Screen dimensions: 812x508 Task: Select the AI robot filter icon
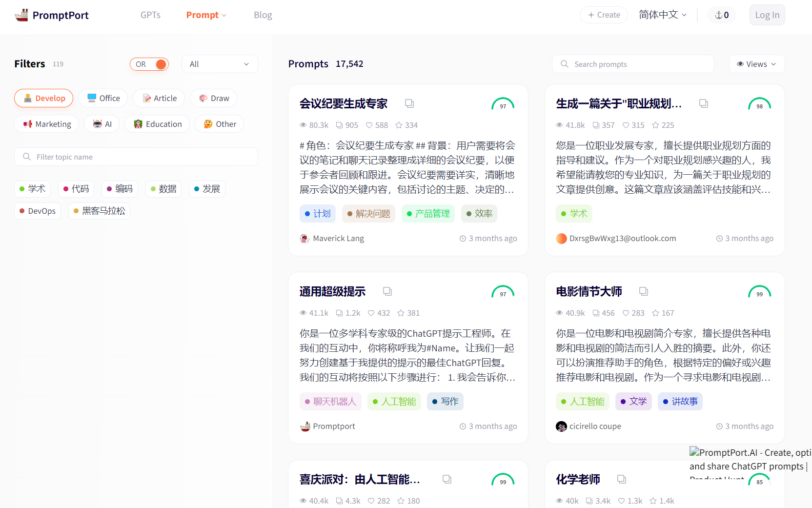[x=96, y=123]
